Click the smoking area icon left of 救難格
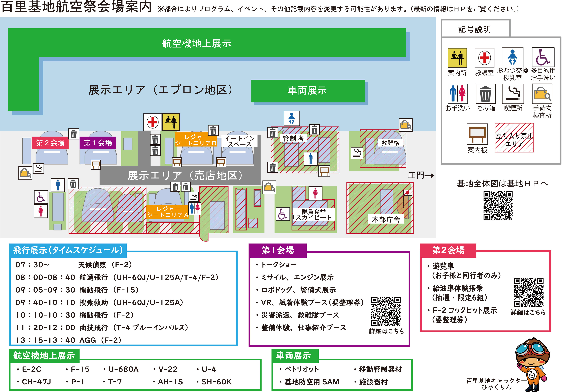The image size is (562, 392). tap(357, 153)
